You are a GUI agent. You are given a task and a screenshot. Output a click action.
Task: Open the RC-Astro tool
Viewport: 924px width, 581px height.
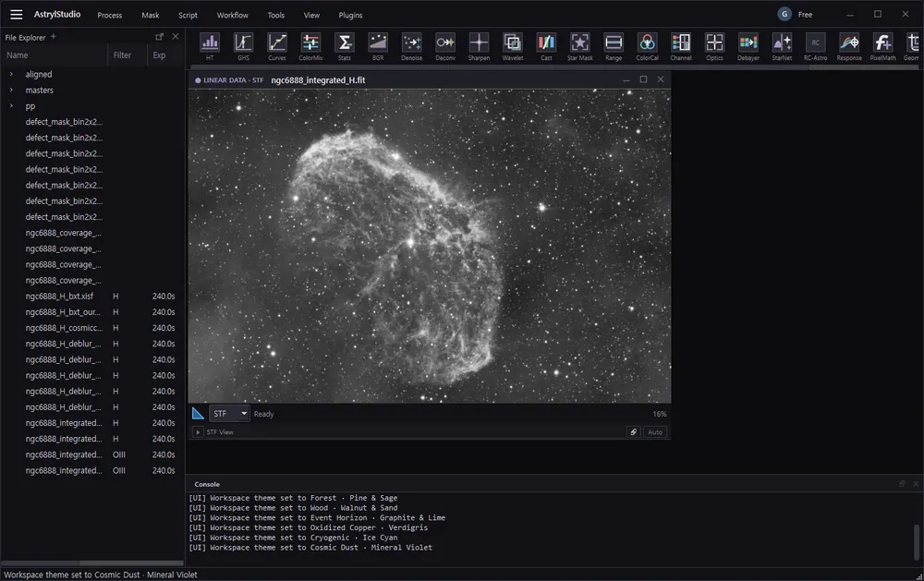(x=816, y=46)
